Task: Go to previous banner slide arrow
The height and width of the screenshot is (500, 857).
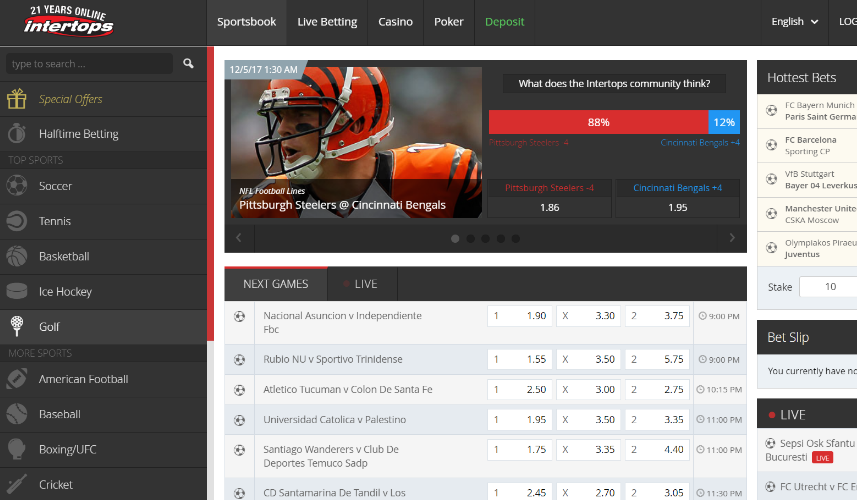Action: 239,238
